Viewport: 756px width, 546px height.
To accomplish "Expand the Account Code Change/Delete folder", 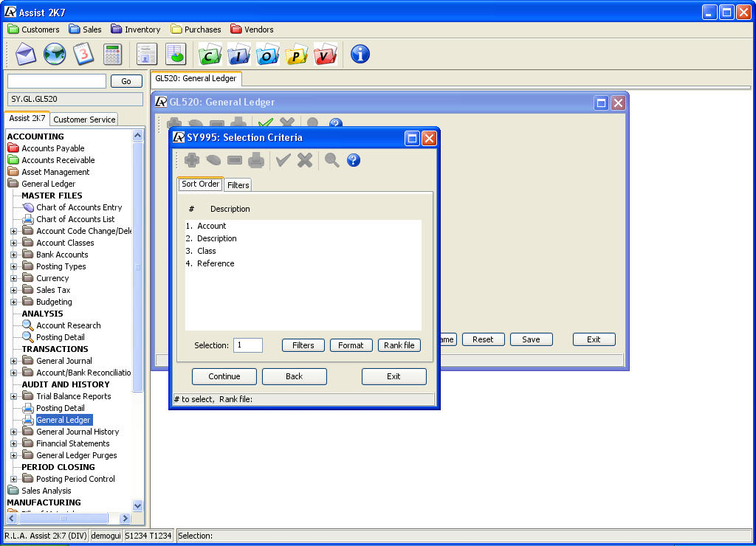I will [x=13, y=232].
